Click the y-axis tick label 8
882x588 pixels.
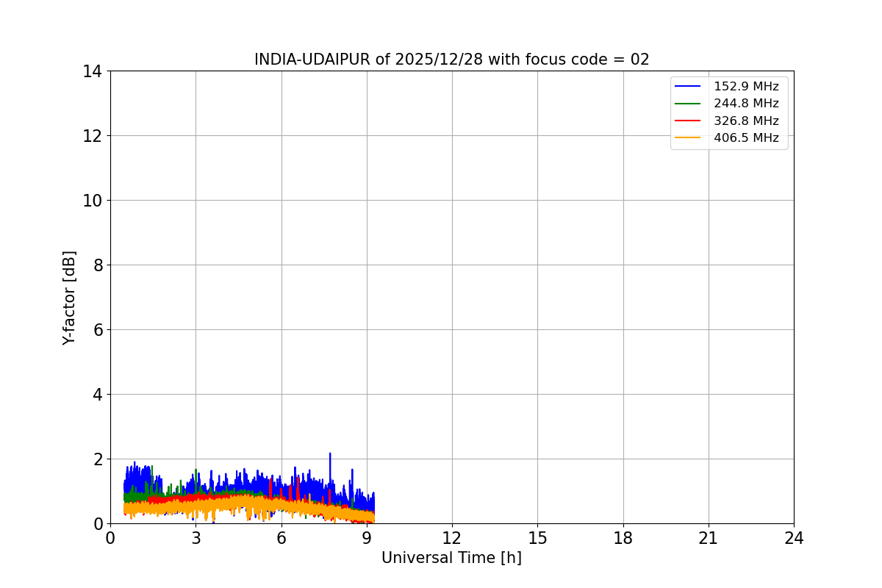[98, 265]
